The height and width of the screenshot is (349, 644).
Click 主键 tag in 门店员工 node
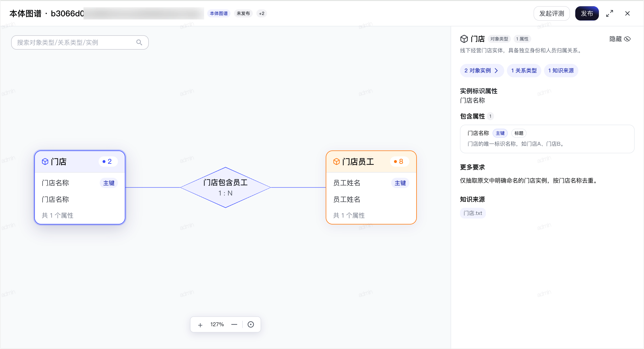(400, 183)
